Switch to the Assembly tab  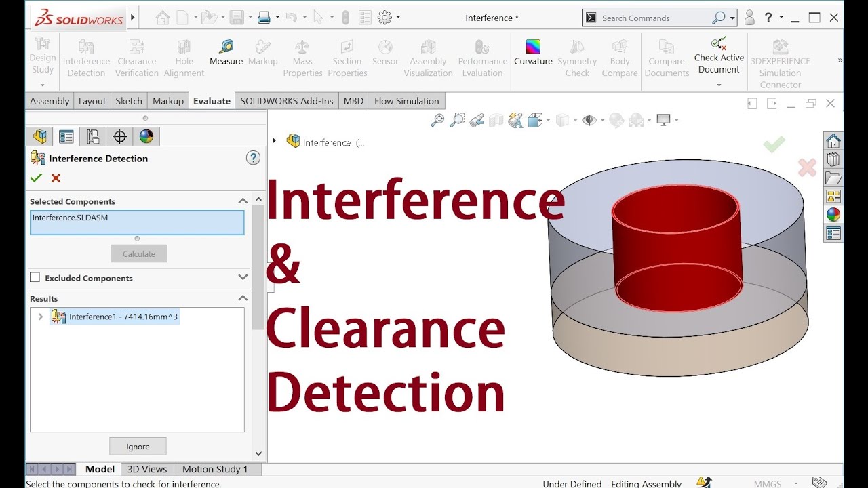click(x=50, y=101)
